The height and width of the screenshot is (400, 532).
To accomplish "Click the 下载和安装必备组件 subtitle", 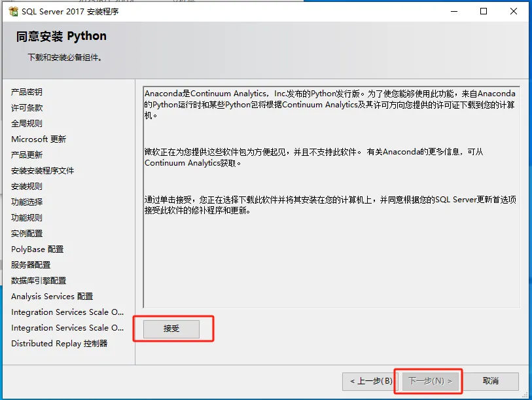I will click(x=65, y=58).
